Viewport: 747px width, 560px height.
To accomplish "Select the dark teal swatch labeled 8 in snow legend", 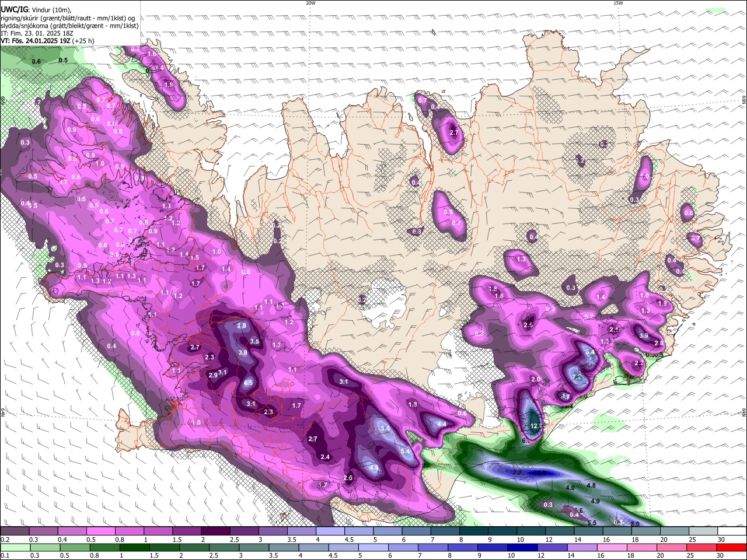I will [x=474, y=531].
